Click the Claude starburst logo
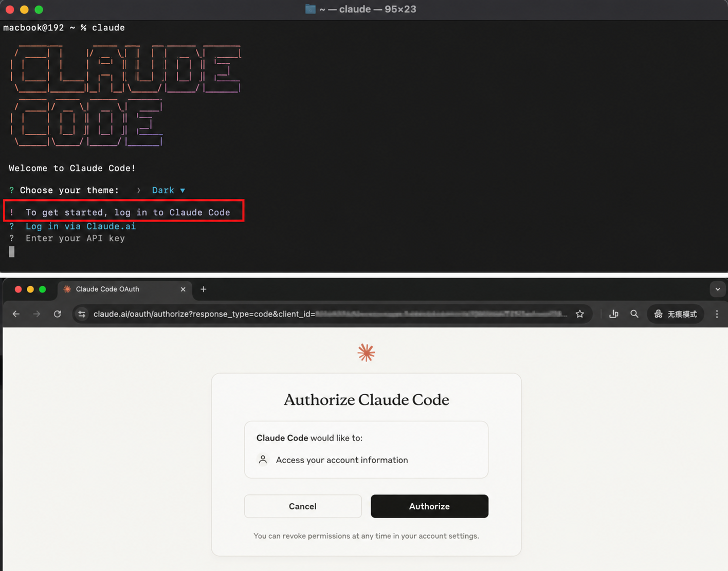Viewport: 728px width, 571px height. coord(366,353)
